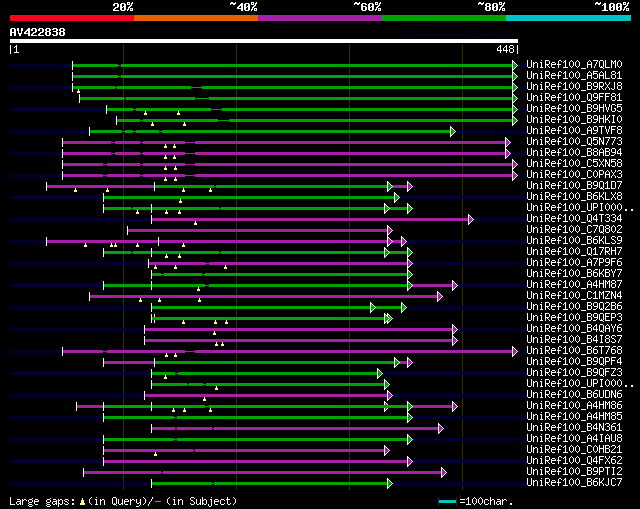Click the arrowhead ending the UniRef100_B4N361 alignment
640x509 pixels.
coord(440,429)
